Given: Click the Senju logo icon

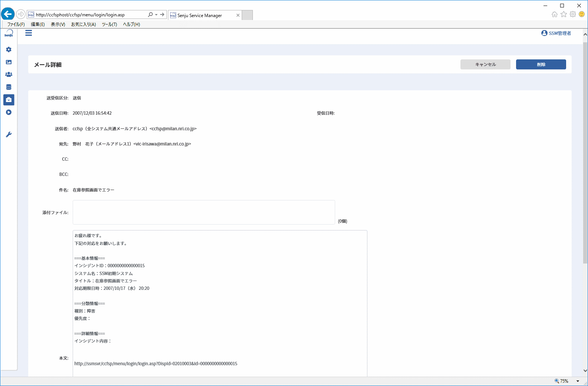Looking at the screenshot, I should 9,33.
